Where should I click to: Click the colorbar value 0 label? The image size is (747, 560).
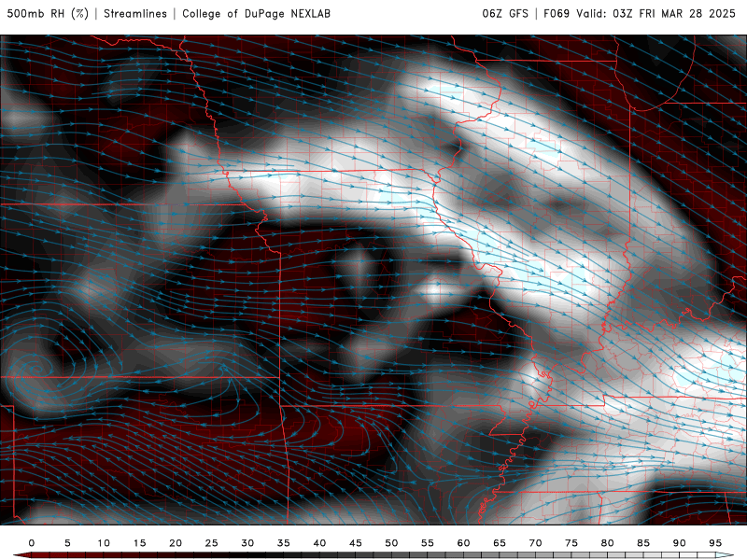[x=32, y=543]
